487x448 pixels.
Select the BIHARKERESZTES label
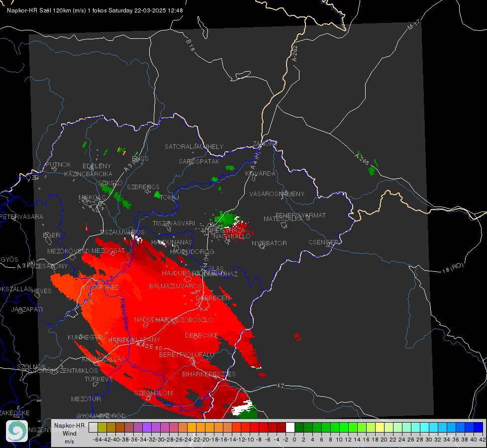tap(209, 374)
